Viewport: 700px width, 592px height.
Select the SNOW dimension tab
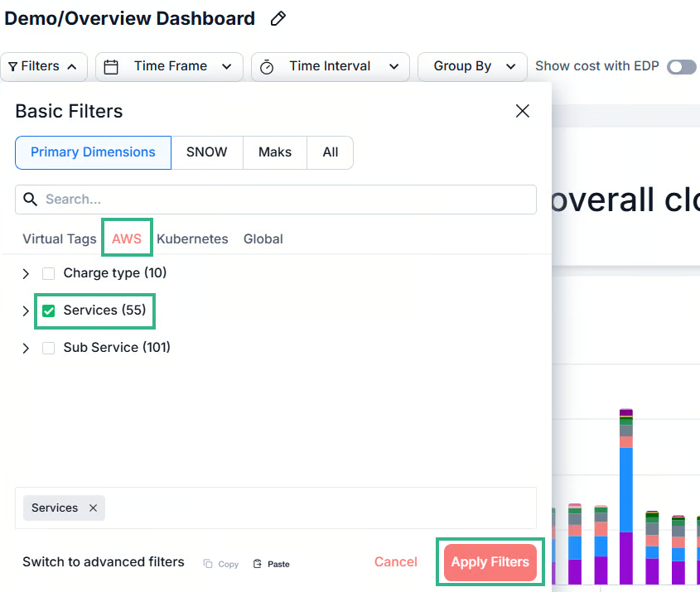[206, 152]
